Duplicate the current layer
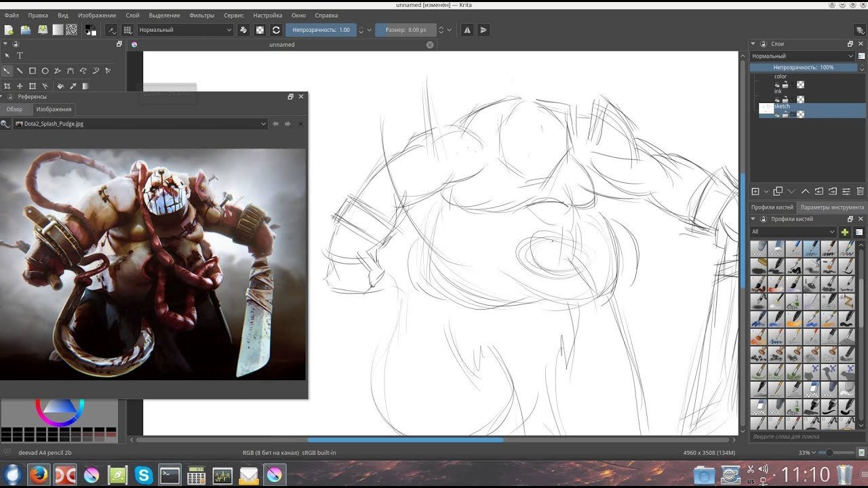 [778, 192]
